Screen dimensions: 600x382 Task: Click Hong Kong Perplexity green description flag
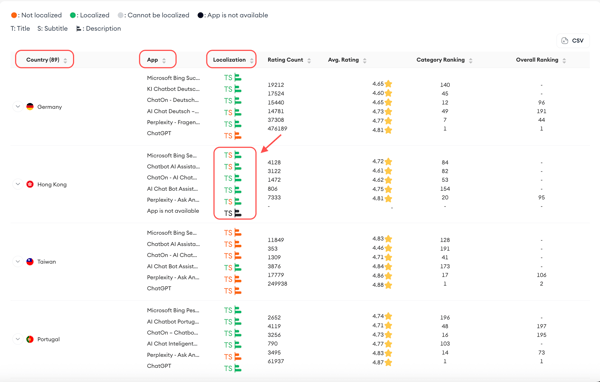click(238, 201)
